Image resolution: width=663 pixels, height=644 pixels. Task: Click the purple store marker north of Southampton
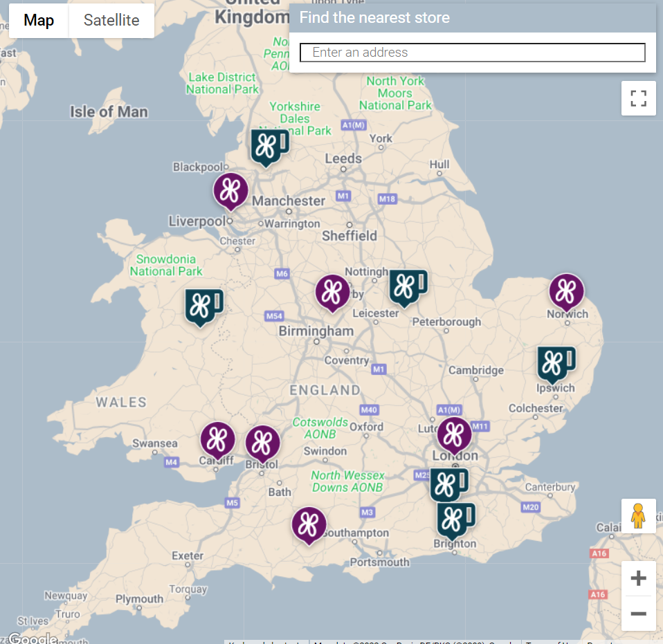309,524
